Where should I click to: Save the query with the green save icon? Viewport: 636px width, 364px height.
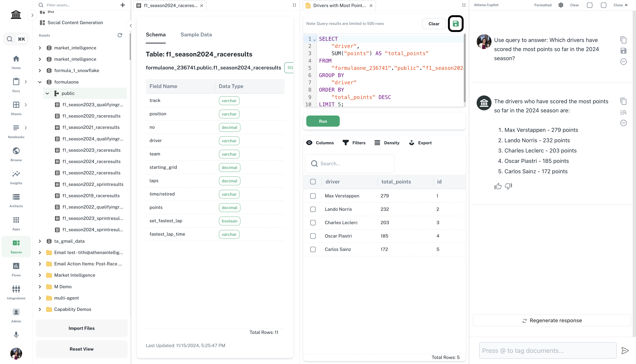coord(456,24)
